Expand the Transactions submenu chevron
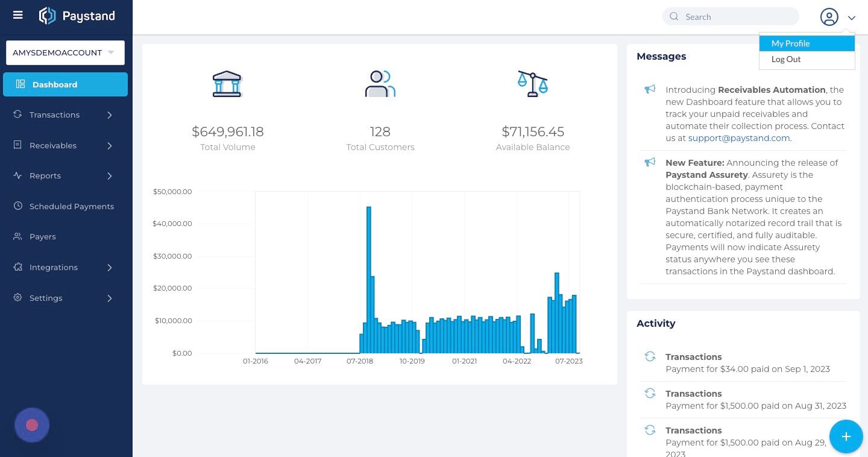 [110, 115]
